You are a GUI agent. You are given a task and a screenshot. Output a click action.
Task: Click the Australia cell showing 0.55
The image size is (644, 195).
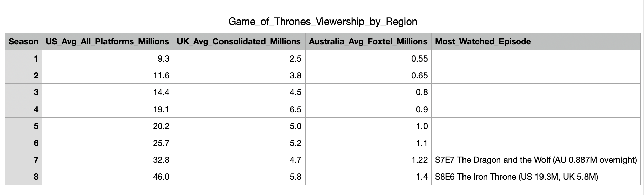[368, 59]
